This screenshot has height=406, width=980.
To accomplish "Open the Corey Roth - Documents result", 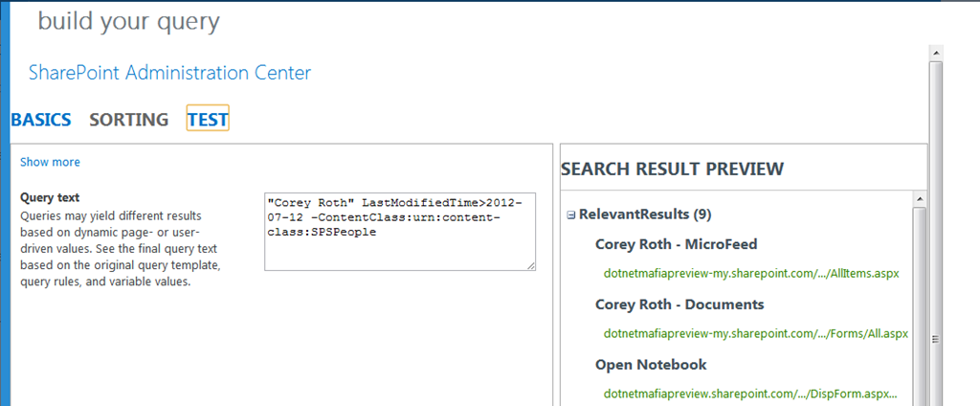I will (x=679, y=304).
